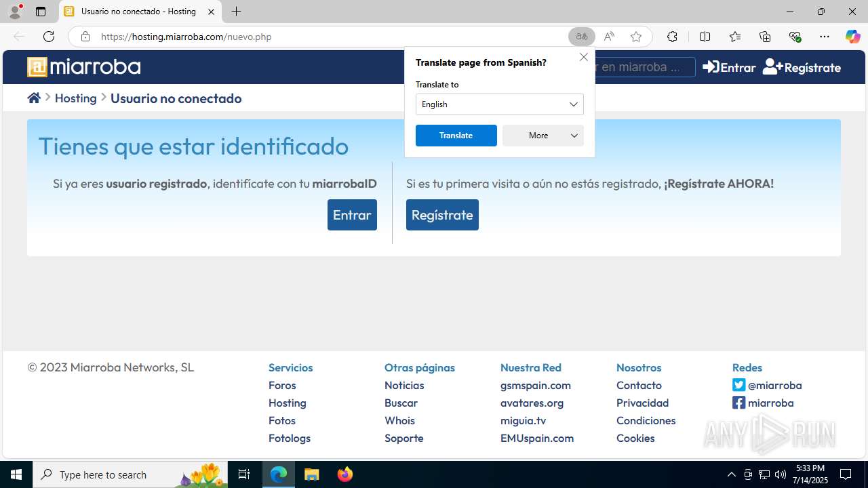Viewport: 868px width, 488px height.
Task: Click the miarroba search field
Action: pos(644,67)
